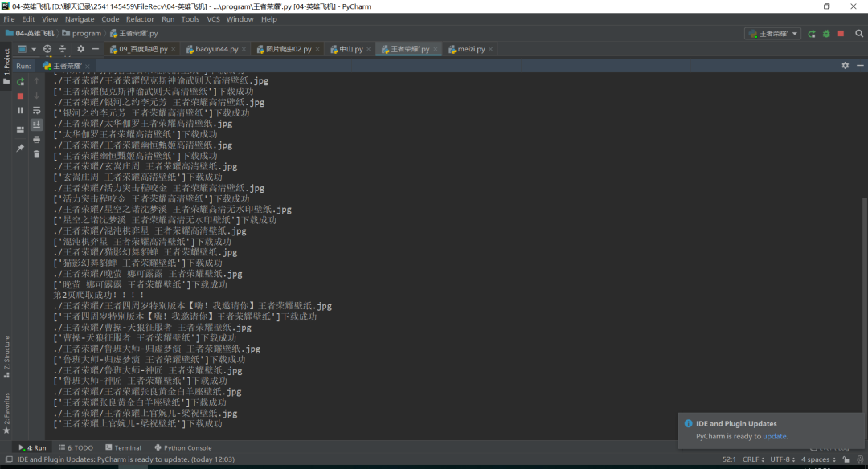Screen dimensions: 868x469
Task: Click the IDE and Plugin Updates notification title
Action: point(736,424)
